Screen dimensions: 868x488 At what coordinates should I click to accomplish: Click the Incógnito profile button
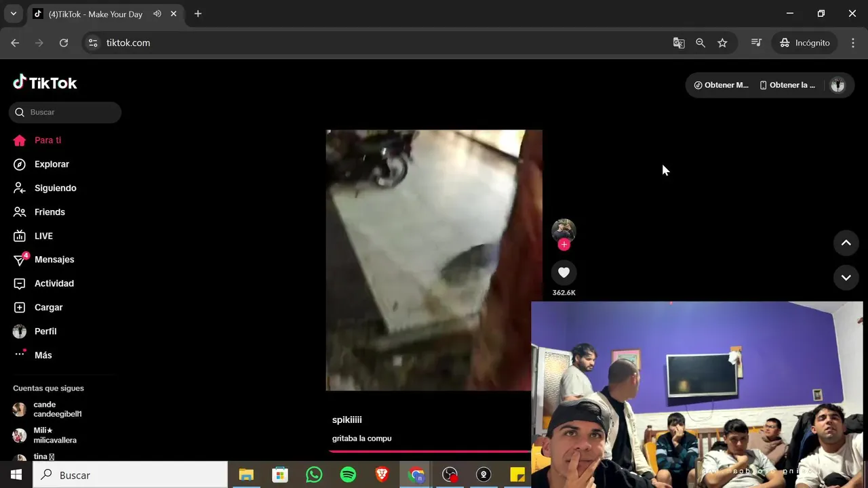tap(805, 43)
